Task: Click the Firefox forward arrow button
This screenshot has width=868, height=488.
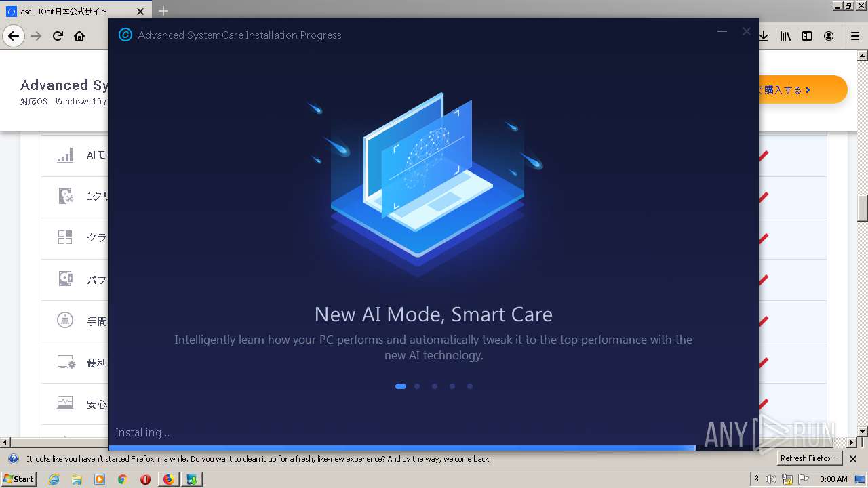Action: tap(37, 36)
